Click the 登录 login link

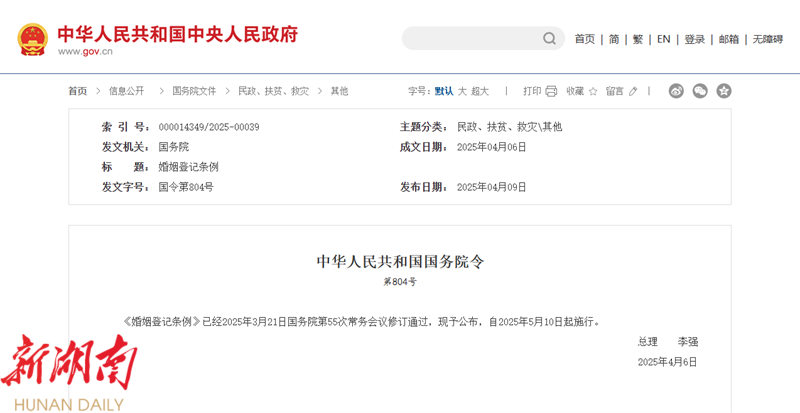click(x=694, y=39)
